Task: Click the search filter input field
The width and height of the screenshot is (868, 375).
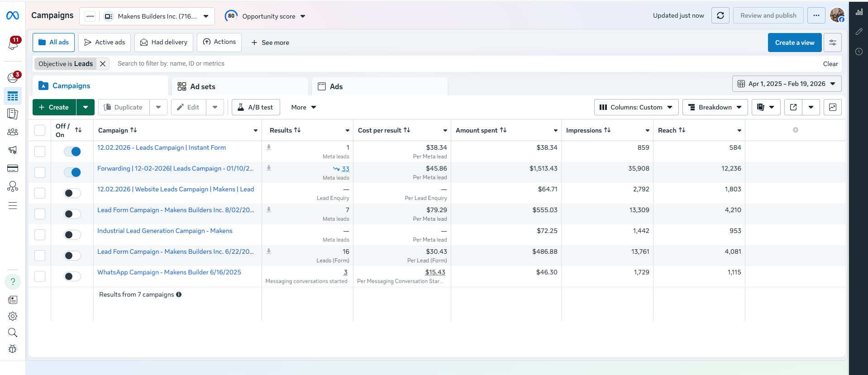Action: pyautogui.click(x=317, y=64)
